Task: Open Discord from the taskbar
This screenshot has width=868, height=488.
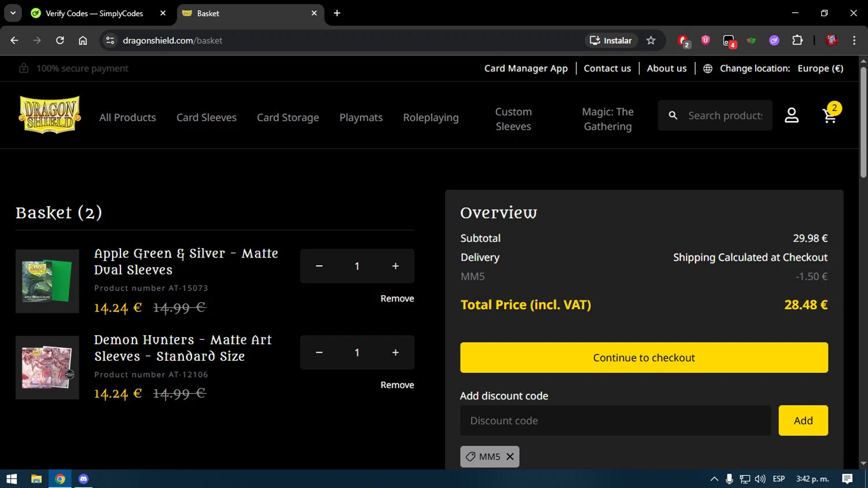Action: [x=83, y=479]
